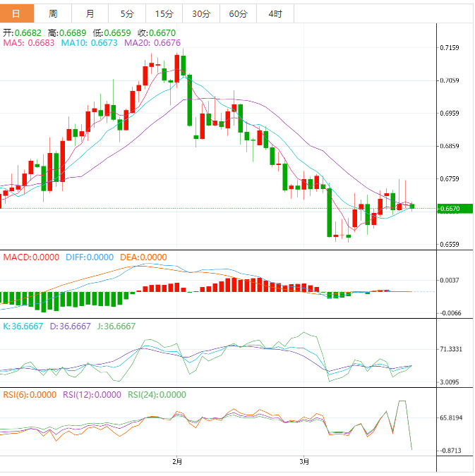Open the 60分 interval tab
The width and height of the screenshot is (475, 476).
click(x=238, y=13)
